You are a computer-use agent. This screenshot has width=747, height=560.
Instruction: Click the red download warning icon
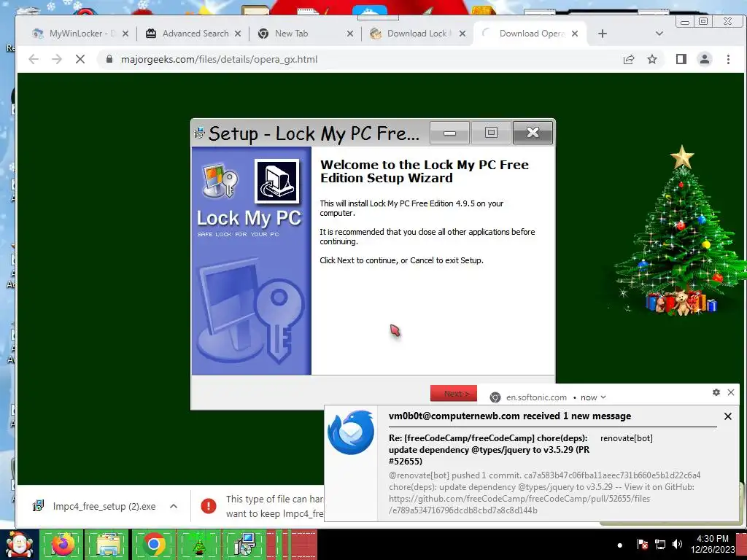click(209, 506)
